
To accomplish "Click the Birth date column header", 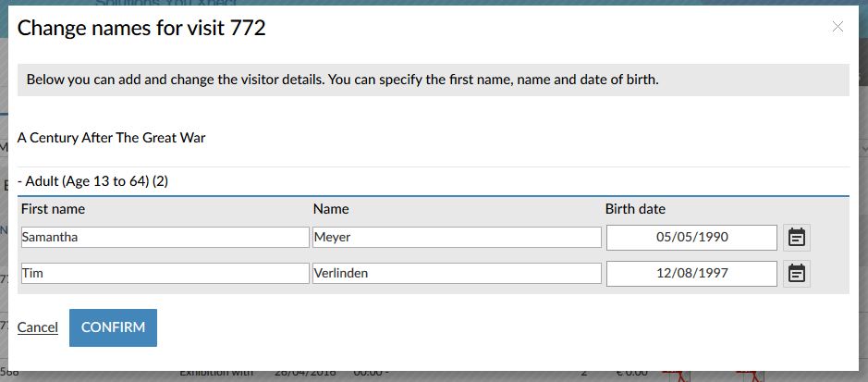I will click(635, 209).
